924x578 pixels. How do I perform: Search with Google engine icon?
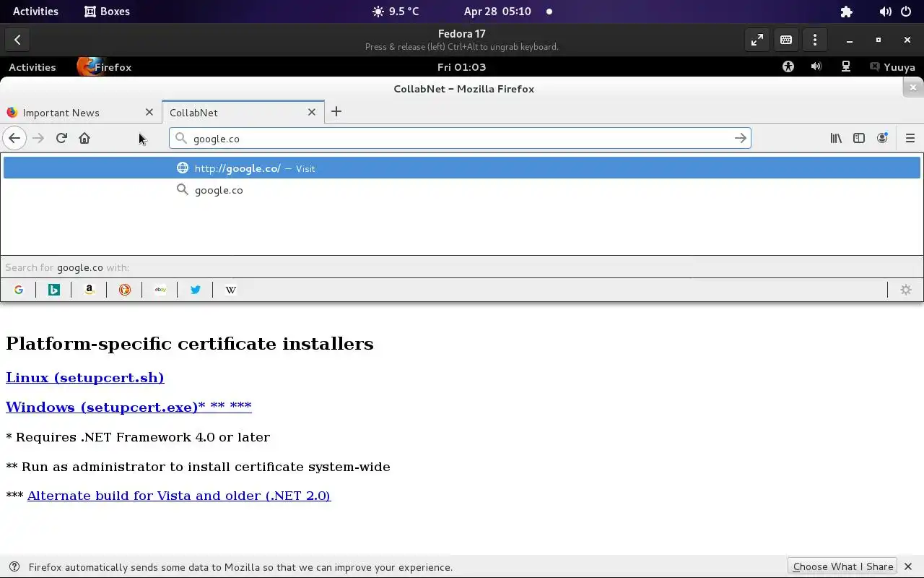pyautogui.click(x=19, y=290)
